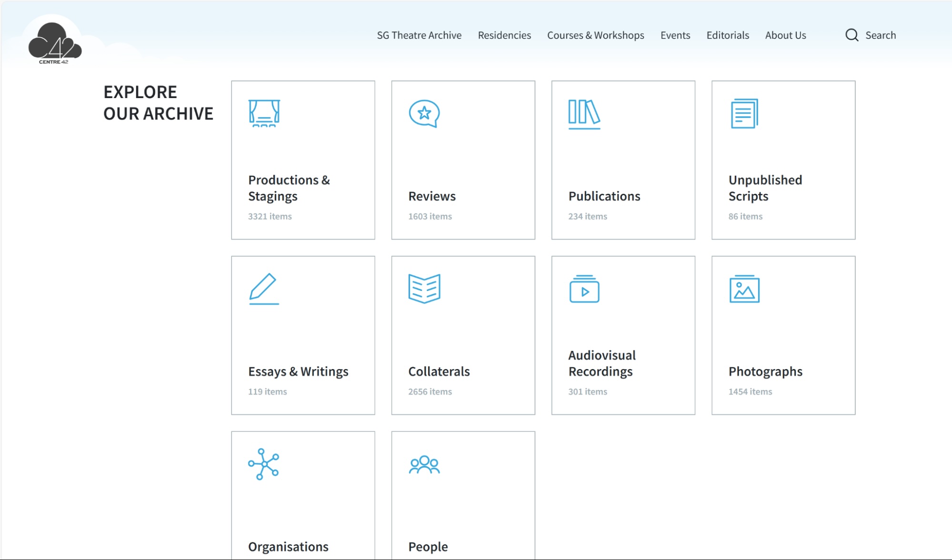Click the Centre 42 cloud logo
The width and height of the screenshot is (952, 560).
[55, 43]
